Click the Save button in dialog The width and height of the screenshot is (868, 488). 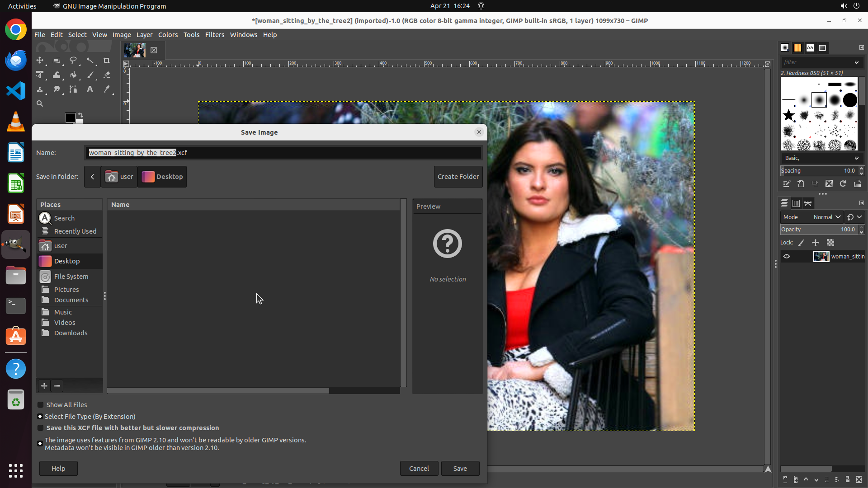[x=460, y=469]
